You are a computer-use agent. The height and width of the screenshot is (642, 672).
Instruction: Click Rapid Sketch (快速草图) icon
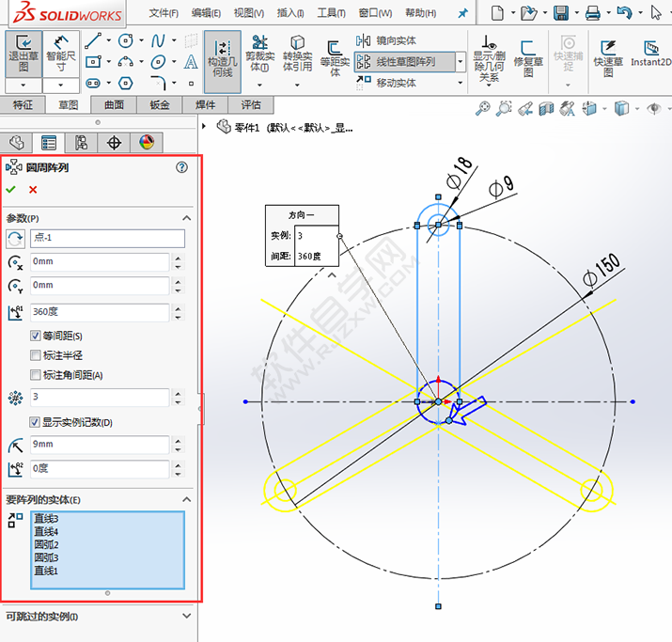608,59
